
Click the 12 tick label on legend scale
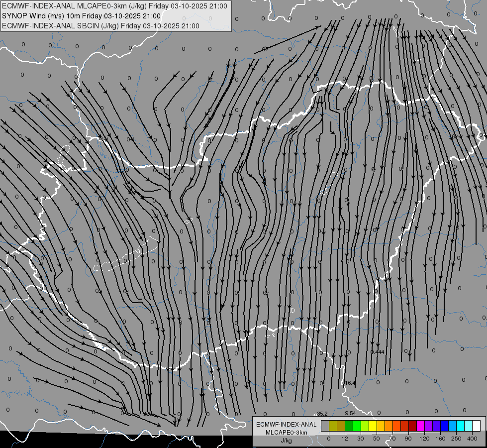345,439
